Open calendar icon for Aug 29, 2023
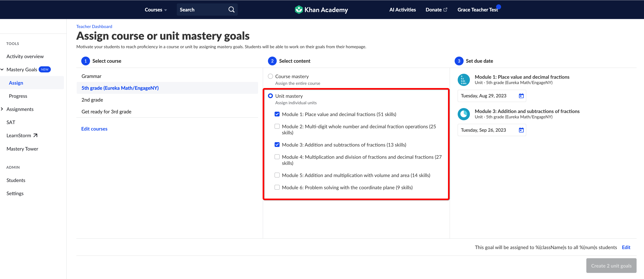This screenshot has height=279, width=644. (521, 96)
